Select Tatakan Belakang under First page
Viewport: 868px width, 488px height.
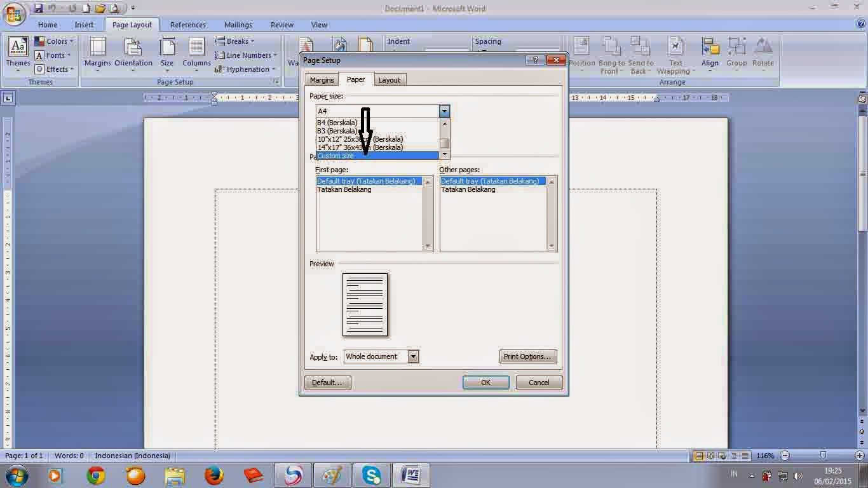(x=369, y=189)
